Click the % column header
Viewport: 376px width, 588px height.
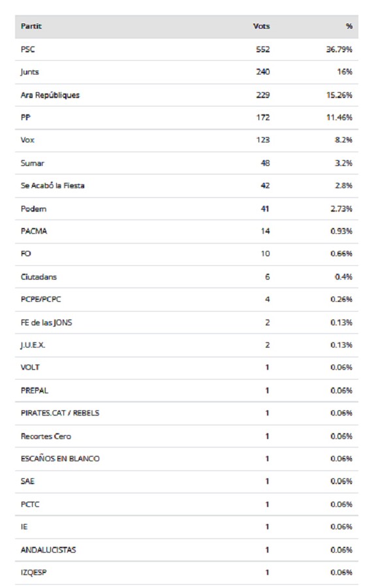point(349,26)
